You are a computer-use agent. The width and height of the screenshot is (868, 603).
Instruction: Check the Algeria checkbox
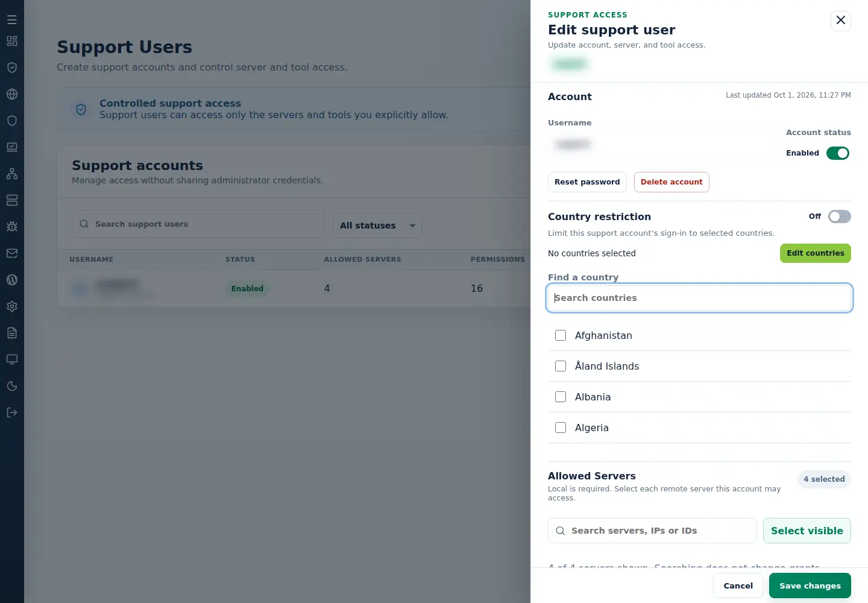(x=561, y=428)
